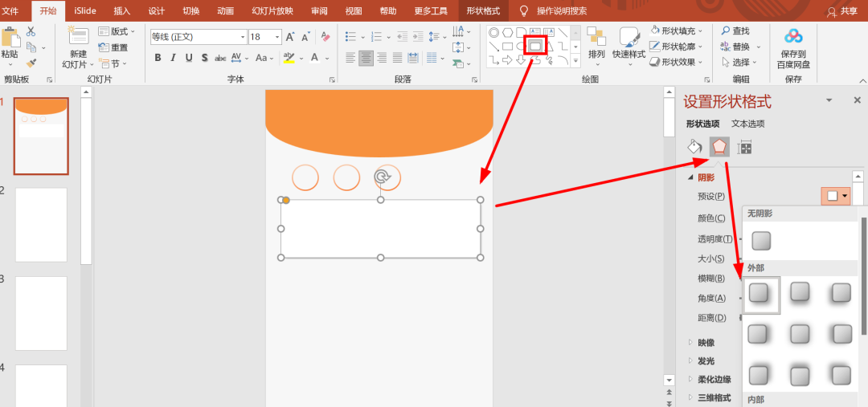Open the 预设 shadow preset dropdown

tap(837, 196)
